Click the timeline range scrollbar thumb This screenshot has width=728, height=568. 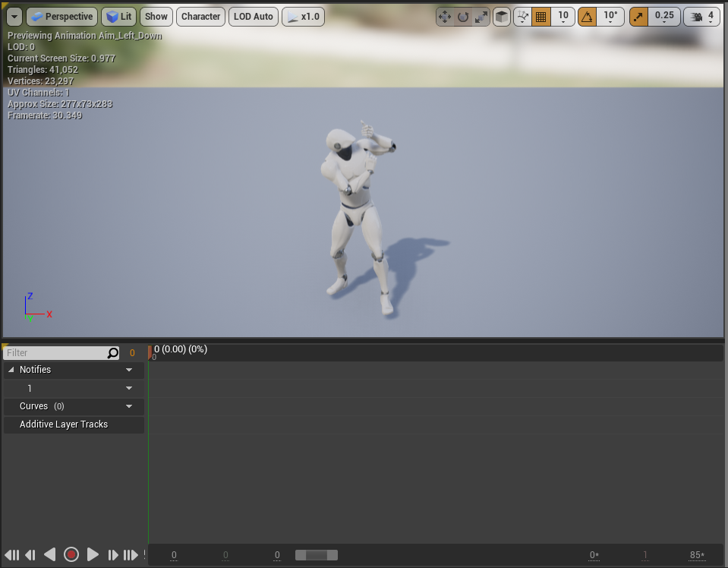pyautogui.click(x=317, y=555)
